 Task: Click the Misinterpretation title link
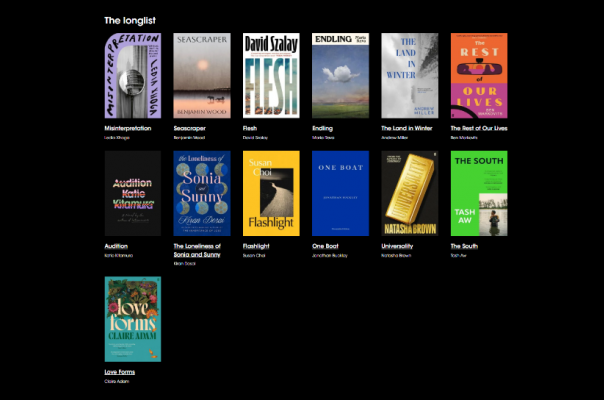128,128
